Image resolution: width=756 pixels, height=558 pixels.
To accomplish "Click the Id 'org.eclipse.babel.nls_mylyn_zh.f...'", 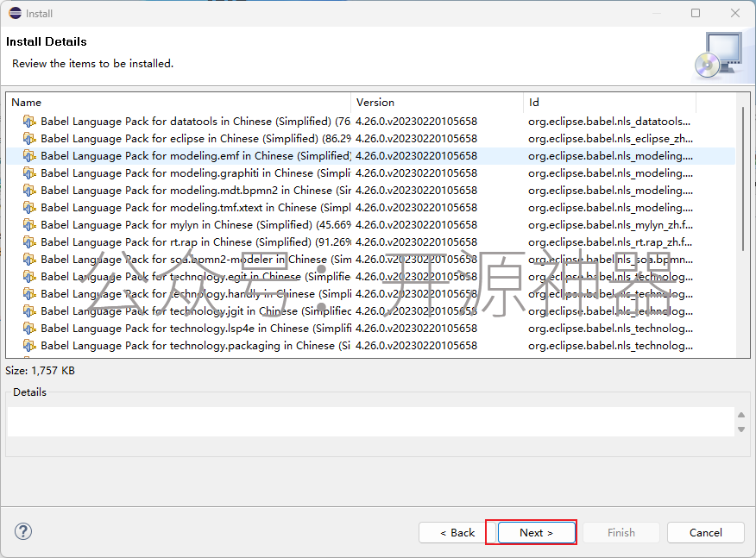I will coord(610,225).
